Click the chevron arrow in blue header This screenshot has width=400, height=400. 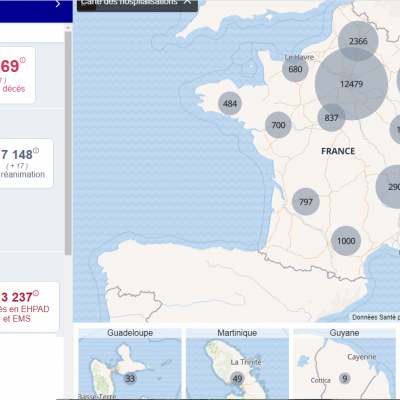58,4
